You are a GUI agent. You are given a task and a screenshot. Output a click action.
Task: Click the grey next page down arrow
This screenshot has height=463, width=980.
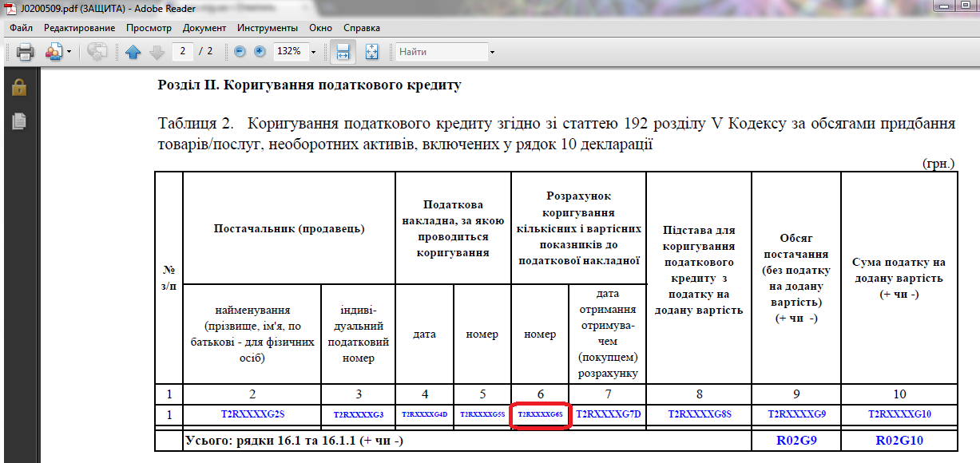click(x=157, y=52)
